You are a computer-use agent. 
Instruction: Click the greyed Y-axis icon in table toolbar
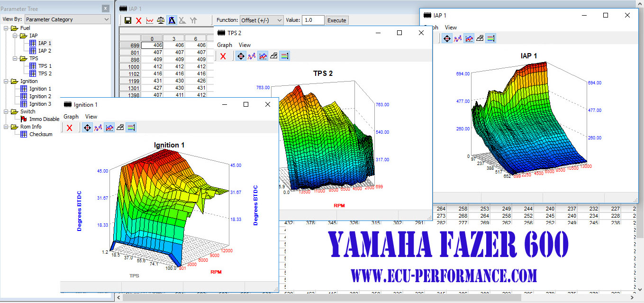(x=193, y=20)
